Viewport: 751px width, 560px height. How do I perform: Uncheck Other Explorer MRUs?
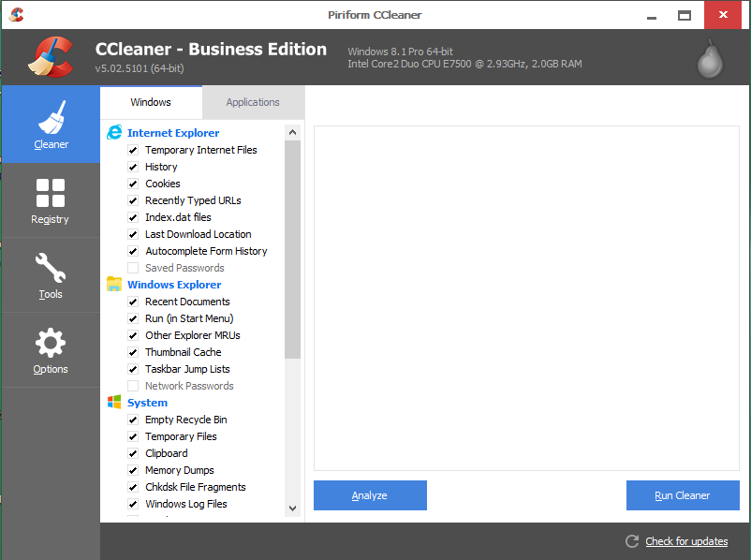(x=133, y=336)
